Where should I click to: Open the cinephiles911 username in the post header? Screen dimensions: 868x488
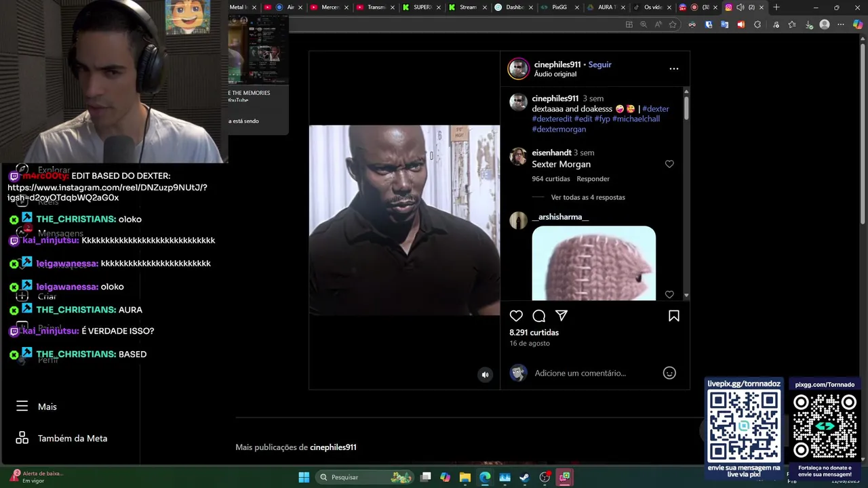[557, 64]
